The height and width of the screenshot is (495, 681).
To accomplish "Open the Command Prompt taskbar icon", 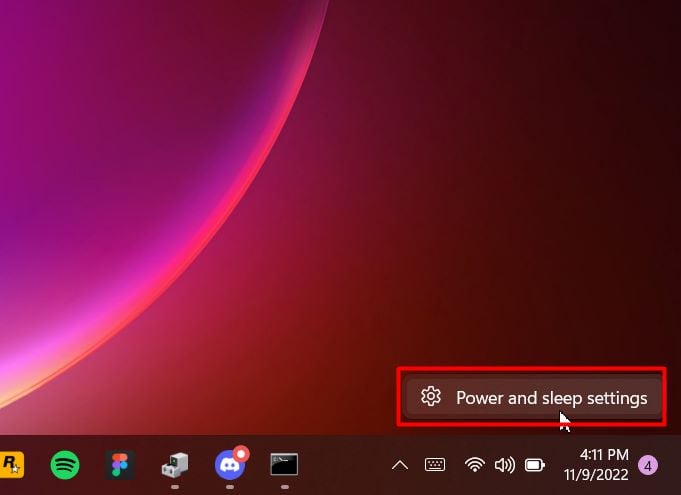I will point(284,465).
